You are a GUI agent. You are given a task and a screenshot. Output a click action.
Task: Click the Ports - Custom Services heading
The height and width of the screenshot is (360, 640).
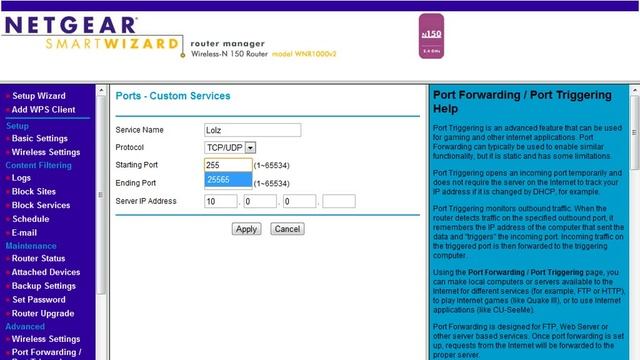pos(173,96)
